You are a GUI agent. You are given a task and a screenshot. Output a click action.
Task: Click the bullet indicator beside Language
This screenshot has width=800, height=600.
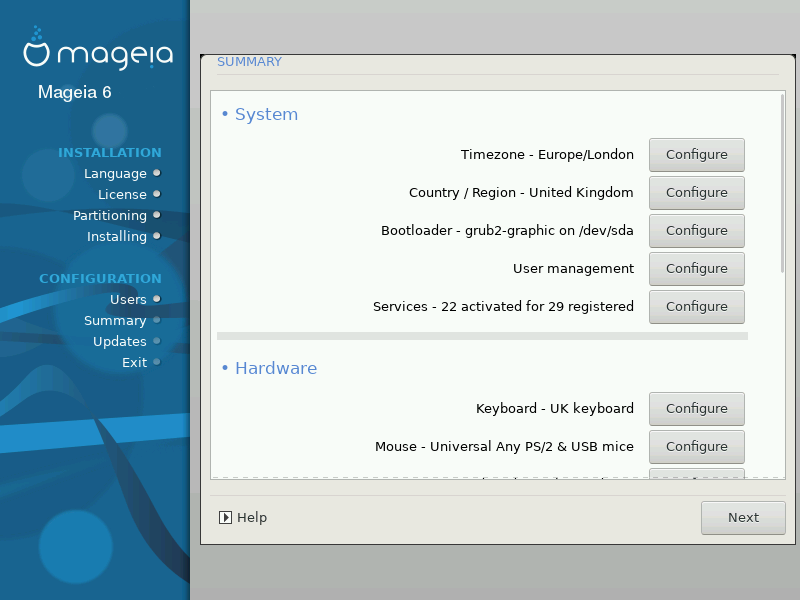pyautogui.click(x=157, y=173)
